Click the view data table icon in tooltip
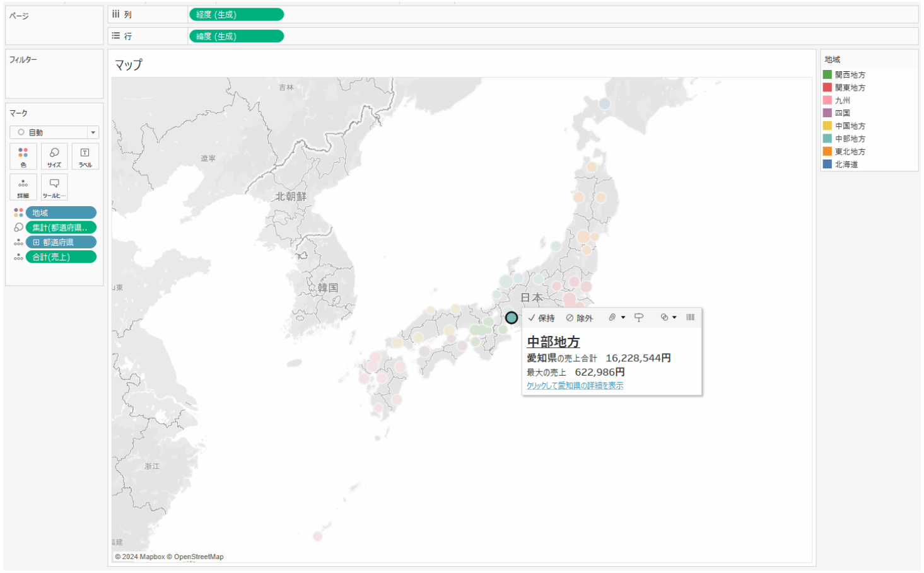Viewport: 924px width, 573px height. (691, 318)
